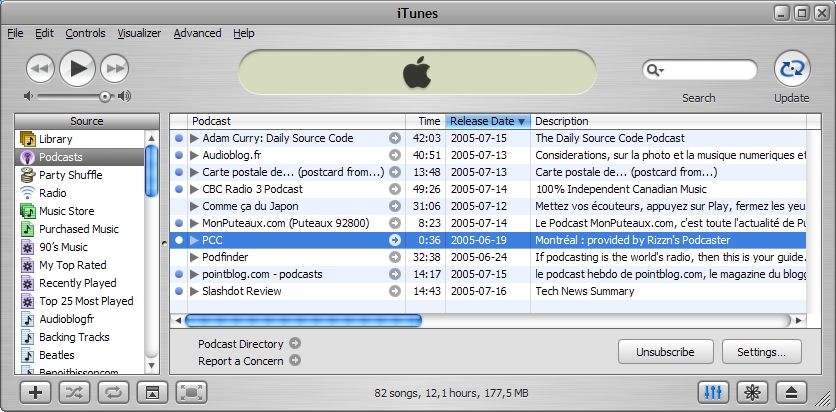Select Library in Source list
The width and height of the screenshot is (836, 412).
click(80, 139)
